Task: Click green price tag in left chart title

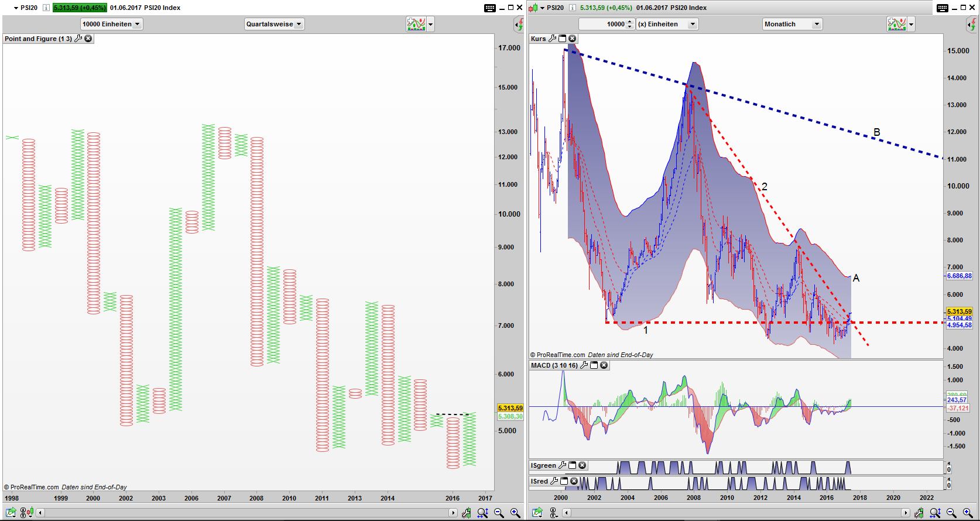Action: point(80,8)
